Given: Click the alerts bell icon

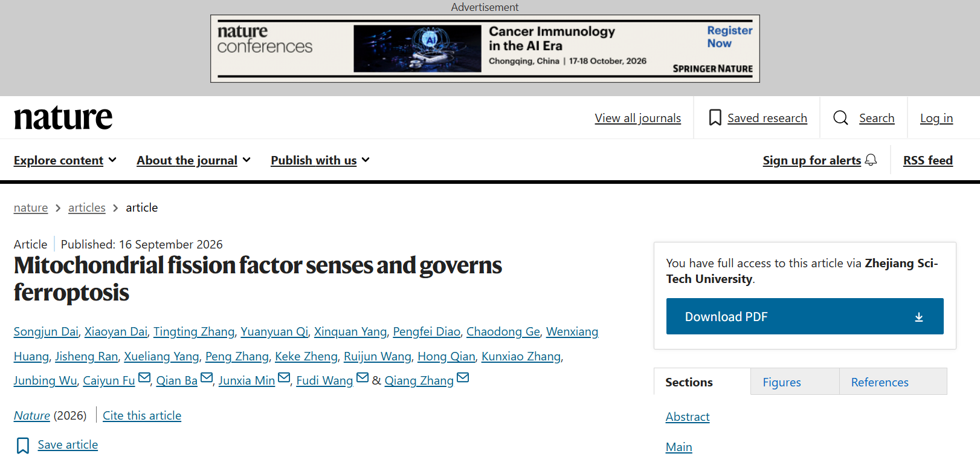Looking at the screenshot, I should pyautogui.click(x=871, y=160).
